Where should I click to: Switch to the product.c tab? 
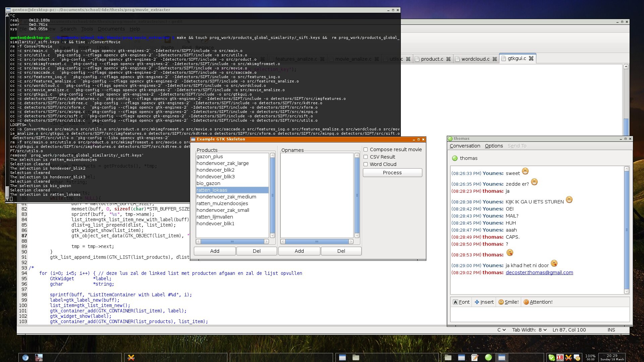(432, 59)
